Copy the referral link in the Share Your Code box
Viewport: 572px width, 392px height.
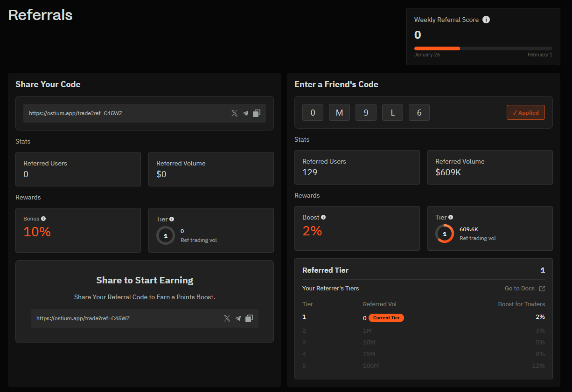click(257, 113)
